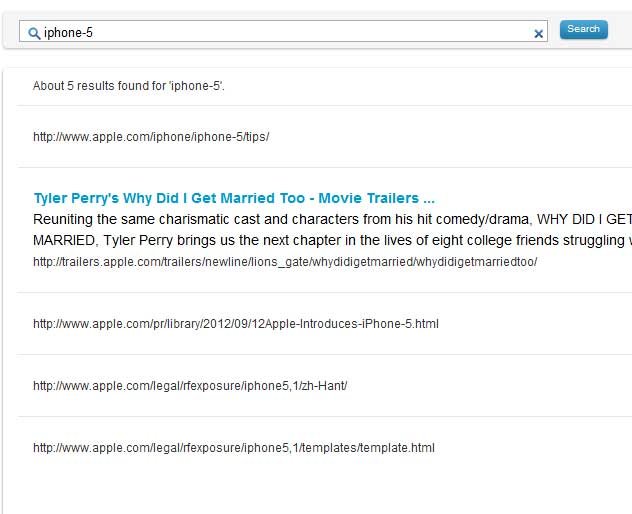Open the rfexposure iphone5,1 zh-Hant URL
The width and height of the screenshot is (632, 514).
[x=190, y=386]
